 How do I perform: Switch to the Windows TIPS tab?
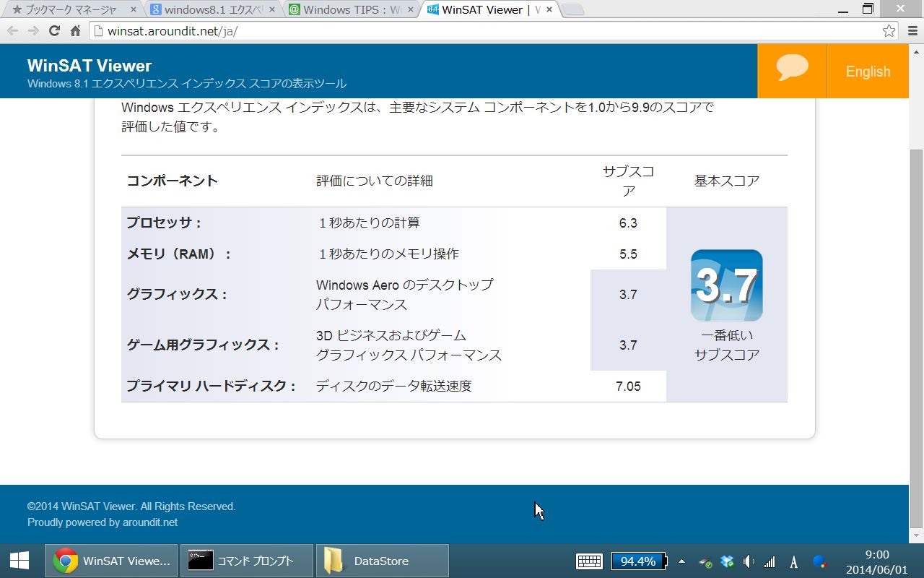[350, 10]
